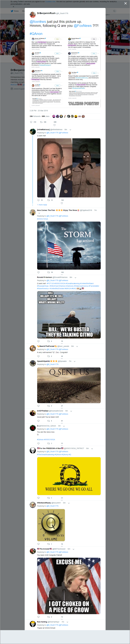Retweet [intheMatrixxx]'s reply with 33 retweets
This screenshot has width=130, height=644.
(48, 200)
